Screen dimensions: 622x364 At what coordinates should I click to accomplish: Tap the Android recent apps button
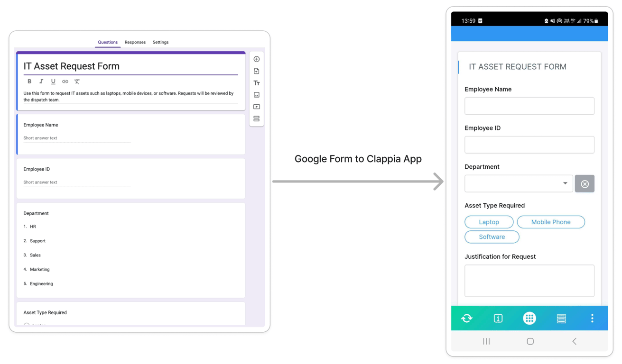pyautogui.click(x=486, y=341)
